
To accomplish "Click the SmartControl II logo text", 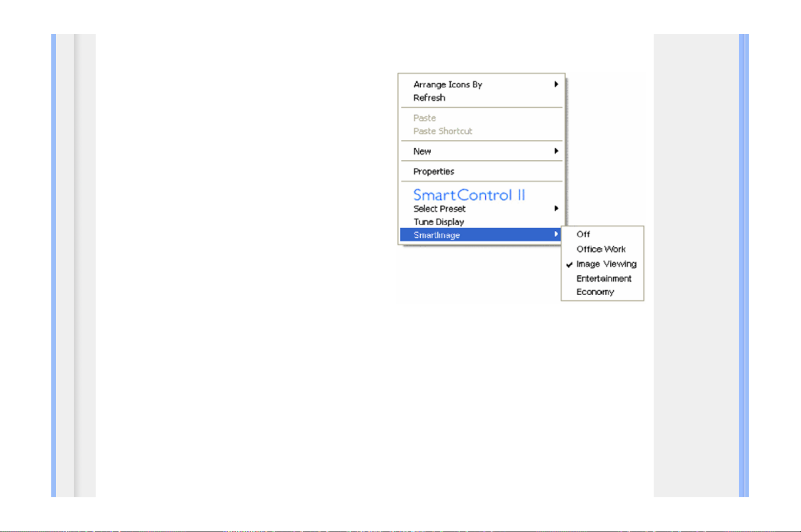I will 469,195.
